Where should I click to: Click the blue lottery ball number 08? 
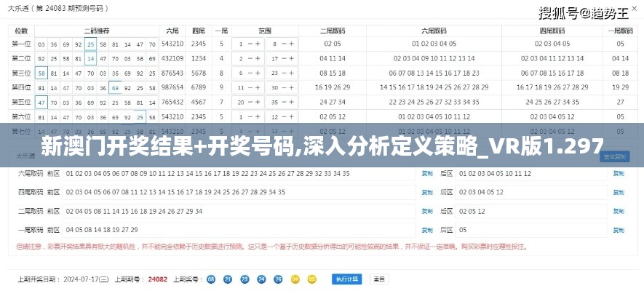click(x=211, y=279)
